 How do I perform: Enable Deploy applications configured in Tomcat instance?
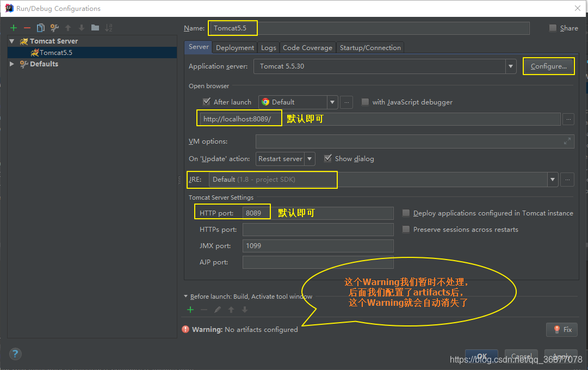tap(406, 213)
